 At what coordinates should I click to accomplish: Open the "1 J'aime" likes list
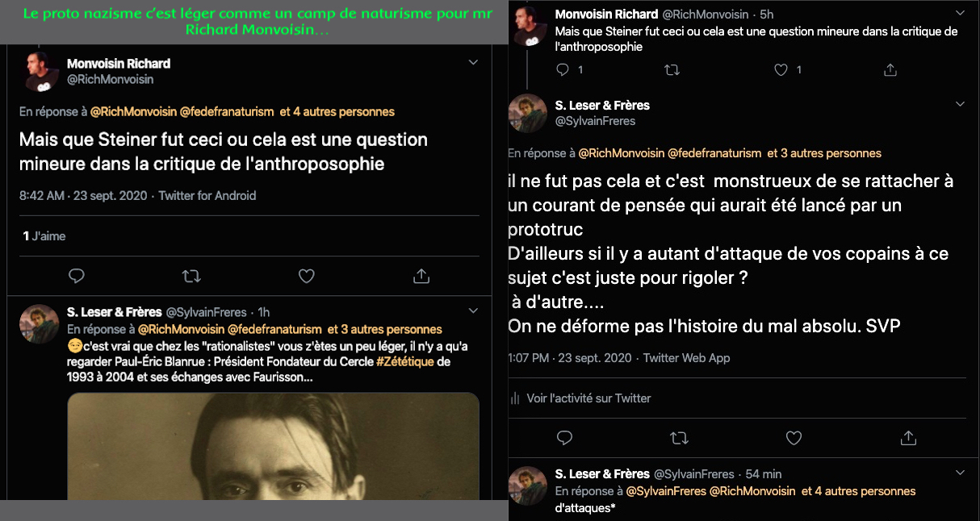click(x=44, y=236)
